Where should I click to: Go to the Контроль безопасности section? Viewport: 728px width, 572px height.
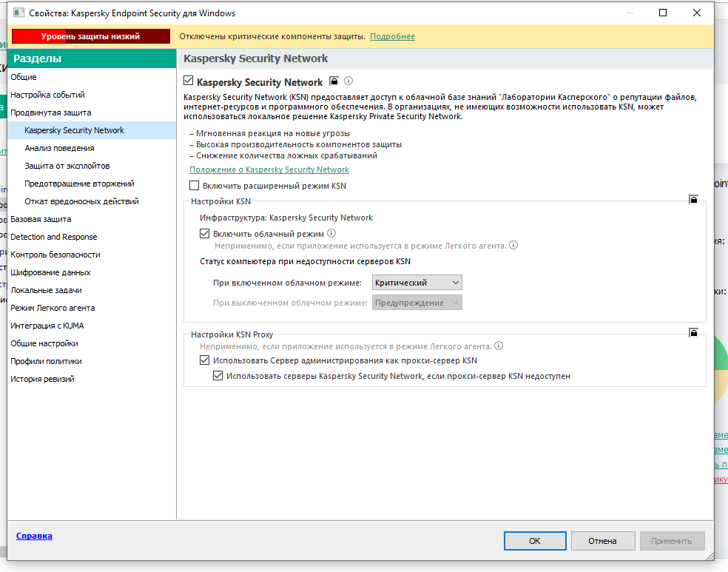coord(55,255)
